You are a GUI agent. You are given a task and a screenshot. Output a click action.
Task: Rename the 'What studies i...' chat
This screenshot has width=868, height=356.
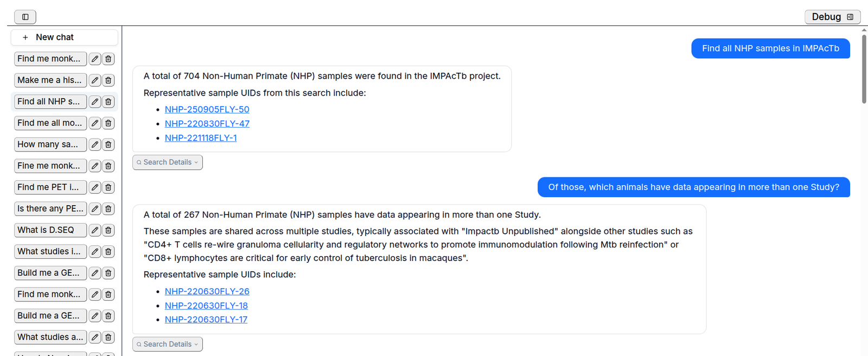(95, 252)
